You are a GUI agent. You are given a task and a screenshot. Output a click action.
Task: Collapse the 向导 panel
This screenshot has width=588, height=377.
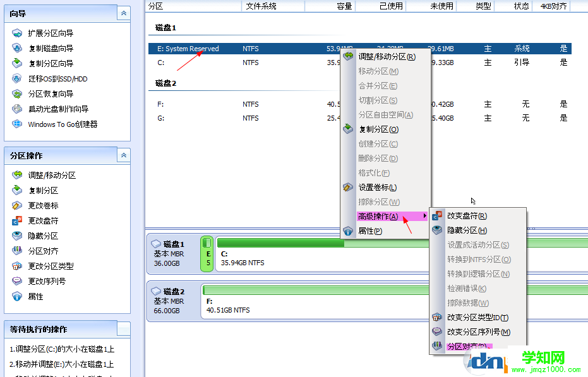coord(124,13)
